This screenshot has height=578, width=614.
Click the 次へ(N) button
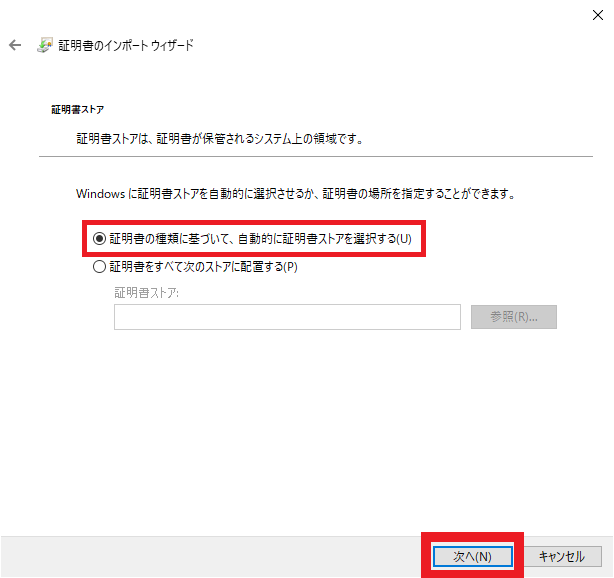click(x=473, y=556)
